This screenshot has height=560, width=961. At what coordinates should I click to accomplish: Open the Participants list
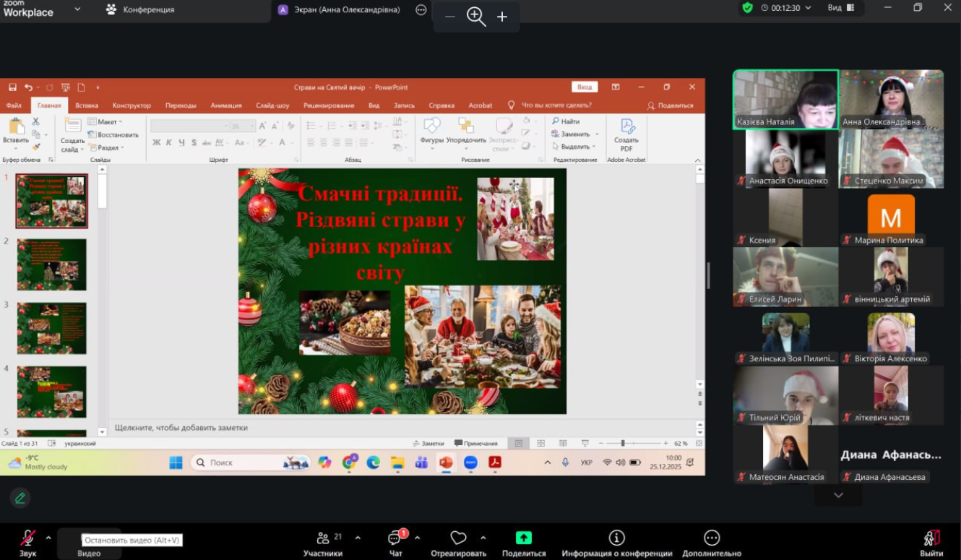coord(323,539)
